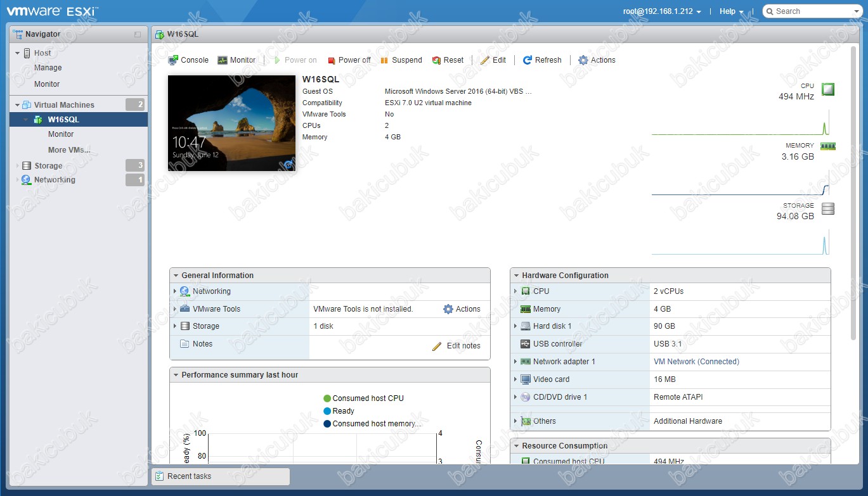The height and width of the screenshot is (496, 868).
Task: Edit the VM settings via Edit button
Action: [493, 60]
